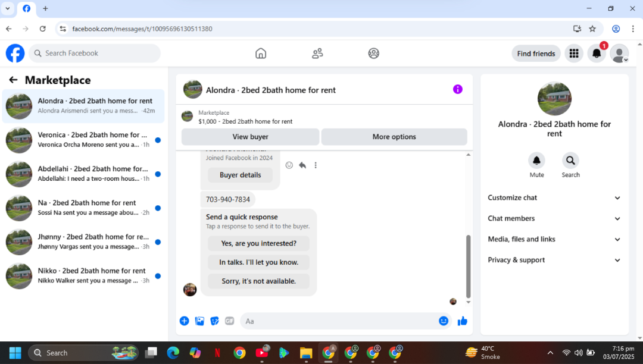Expand Media, files and links section
Screen dimensions: 643x364
click(x=554, y=239)
